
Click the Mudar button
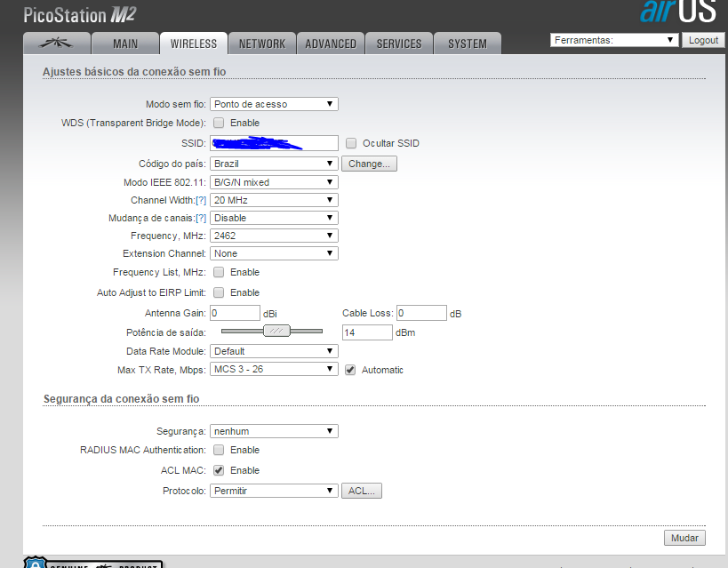coord(684,538)
